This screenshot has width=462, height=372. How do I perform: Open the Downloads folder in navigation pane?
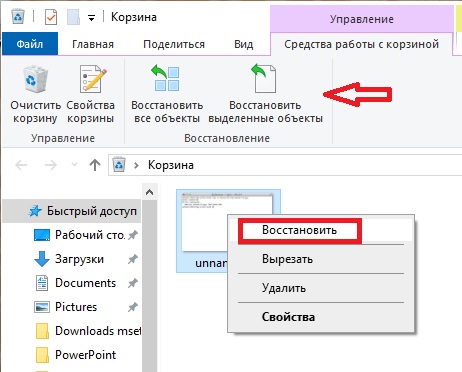point(88,331)
